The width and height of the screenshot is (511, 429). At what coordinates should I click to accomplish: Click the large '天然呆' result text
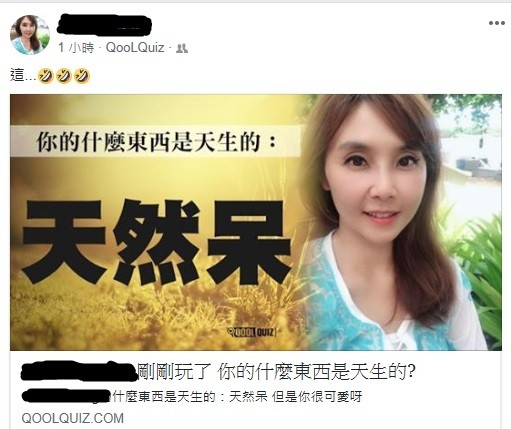pyautogui.click(x=156, y=242)
